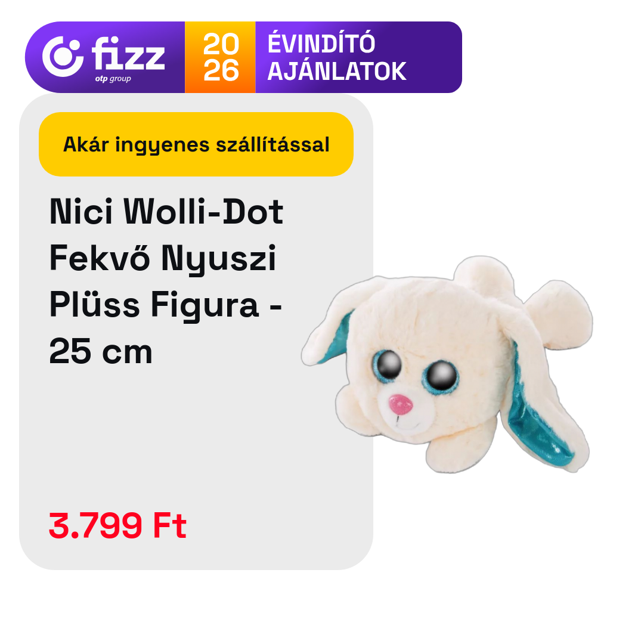Click the otp group label
The image size is (644, 644).
113,79
